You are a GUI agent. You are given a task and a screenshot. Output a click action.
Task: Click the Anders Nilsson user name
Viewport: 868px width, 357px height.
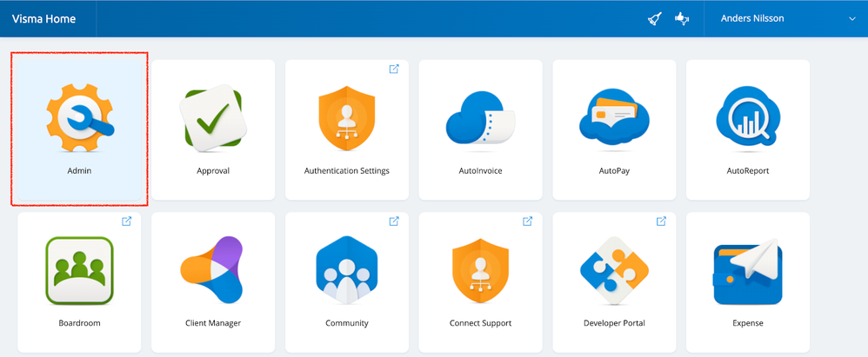click(752, 19)
